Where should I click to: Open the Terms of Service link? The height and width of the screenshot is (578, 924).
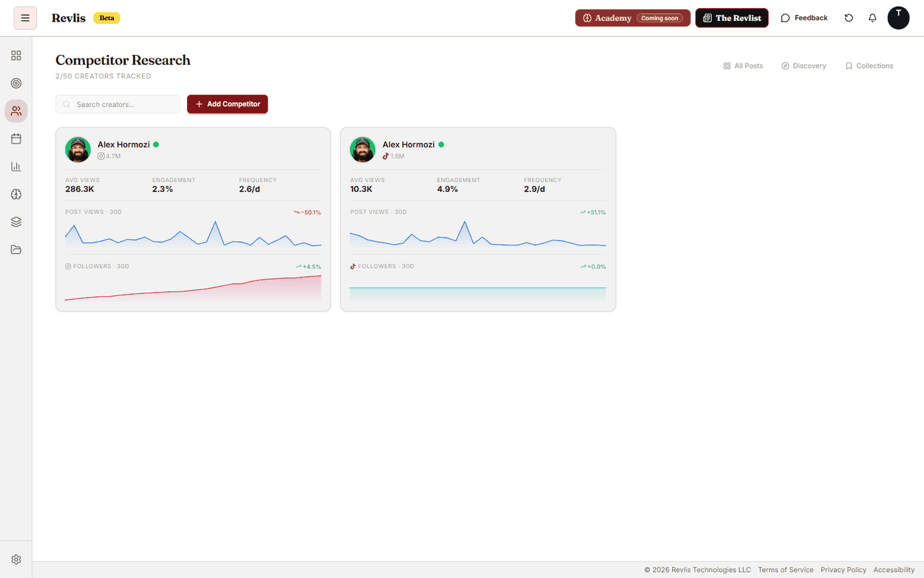[x=785, y=570]
